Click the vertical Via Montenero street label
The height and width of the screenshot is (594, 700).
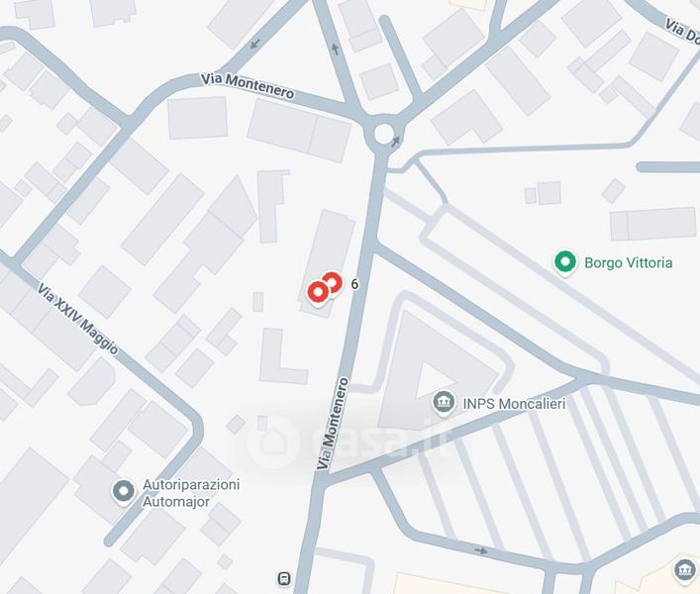click(333, 424)
